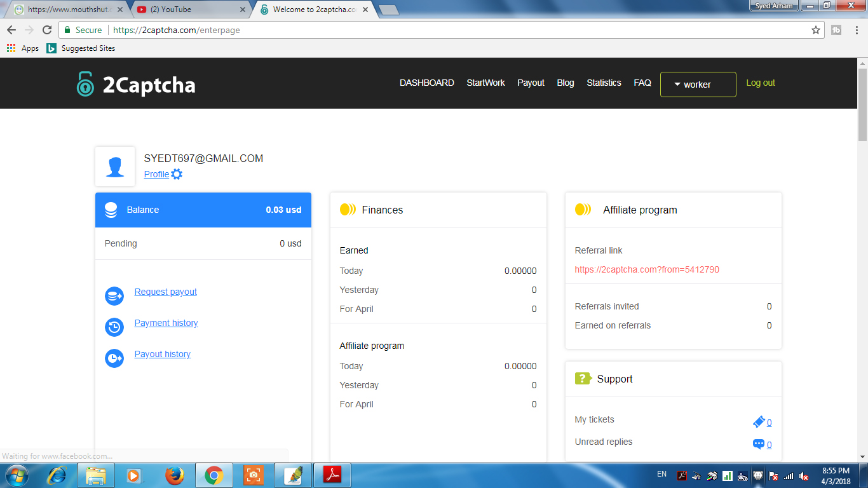Open the orange screenshot tool taskbar icon

point(253,475)
